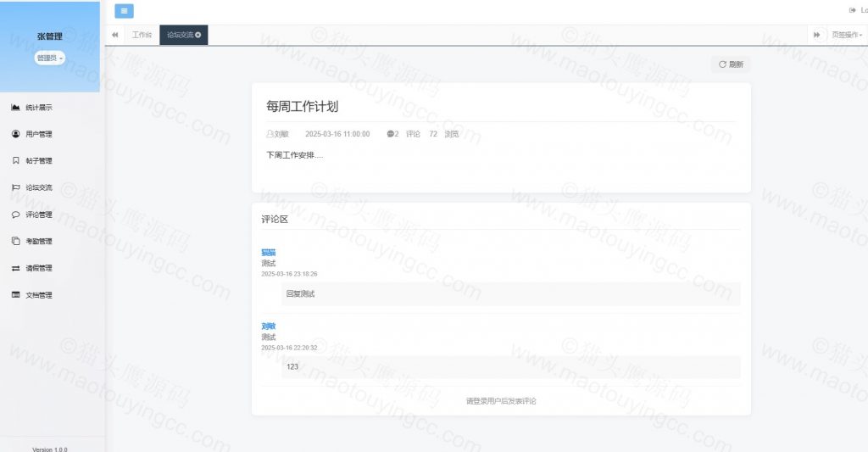Screen dimensions: 868x452
Task: Click the reply text 回复测试
Action: pyautogui.click(x=301, y=293)
